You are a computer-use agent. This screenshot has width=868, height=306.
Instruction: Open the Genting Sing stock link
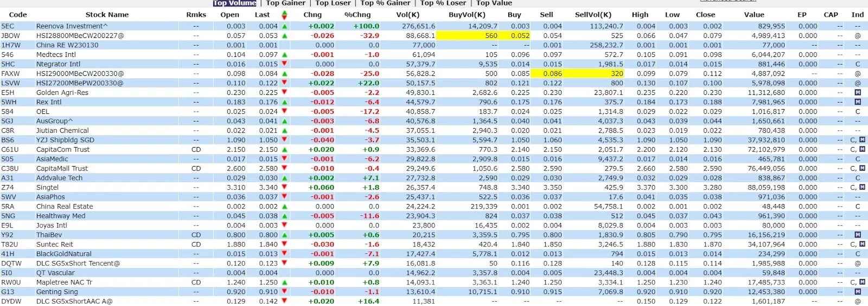click(57, 292)
